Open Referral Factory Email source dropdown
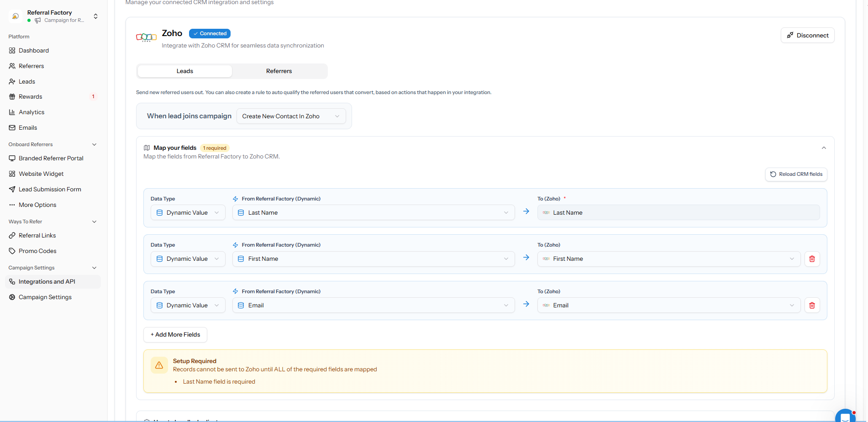This screenshot has width=868, height=422. (x=374, y=306)
